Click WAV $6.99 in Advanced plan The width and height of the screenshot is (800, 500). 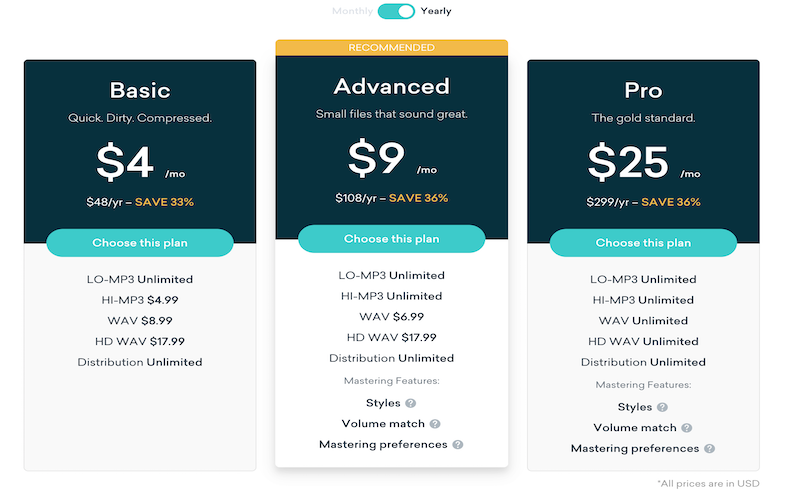(x=391, y=316)
